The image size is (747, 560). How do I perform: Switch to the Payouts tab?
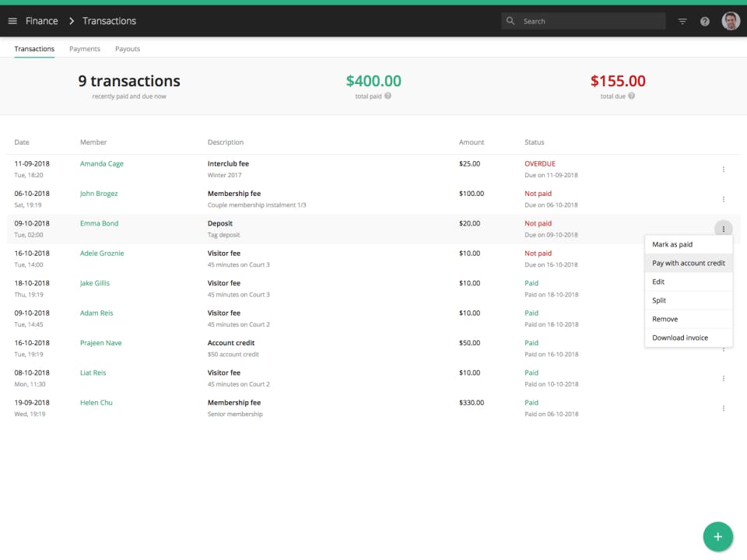click(128, 48)
